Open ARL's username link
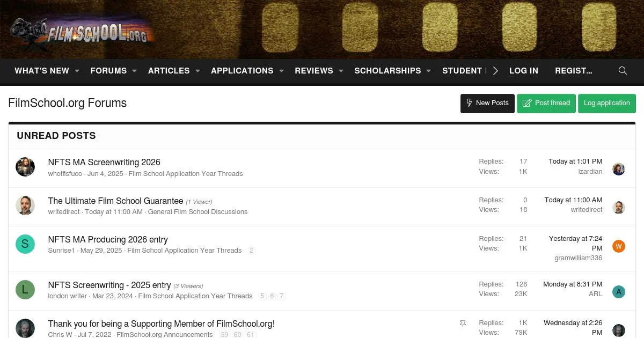 point(596,294)
